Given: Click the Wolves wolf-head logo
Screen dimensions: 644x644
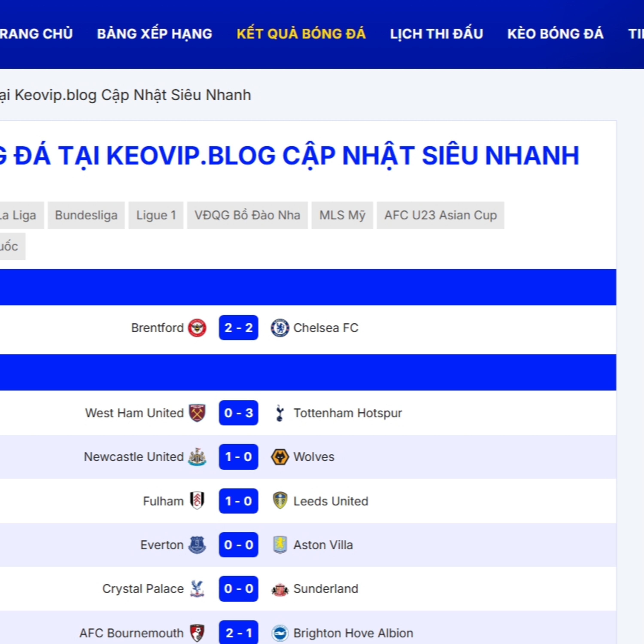Looking at the screenshot, I should [280, 457].
